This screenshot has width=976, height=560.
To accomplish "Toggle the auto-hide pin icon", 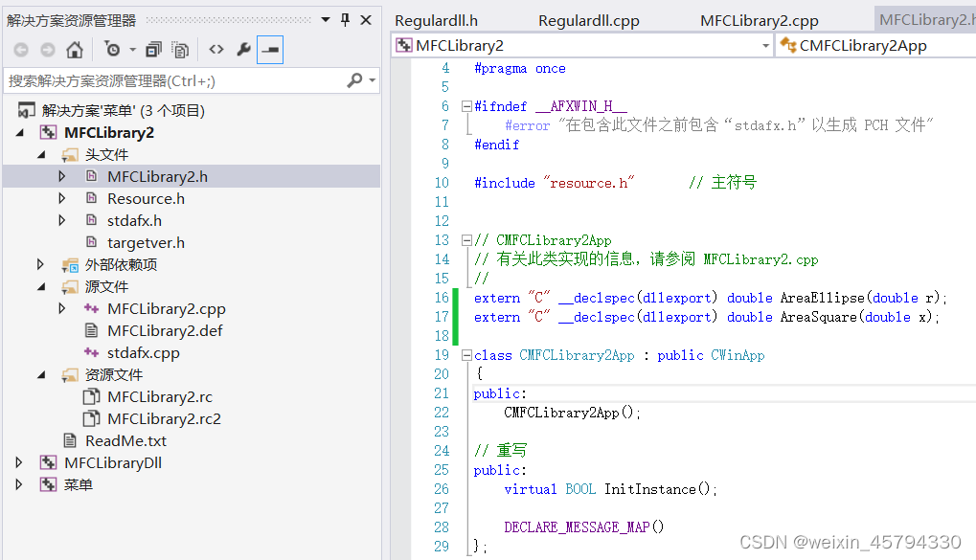I will pos(346,20).
